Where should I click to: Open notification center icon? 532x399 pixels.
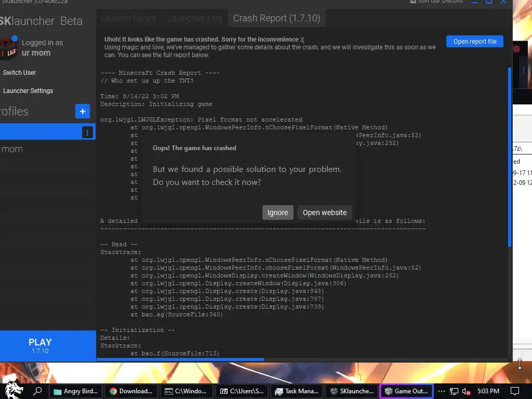coord(515,391)
